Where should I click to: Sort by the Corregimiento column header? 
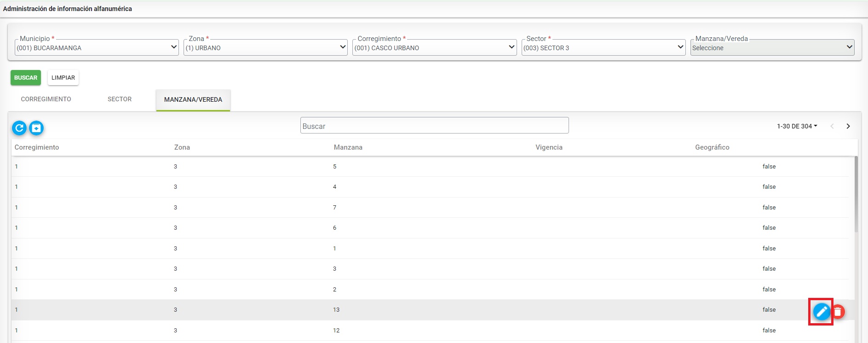(37, 147)
